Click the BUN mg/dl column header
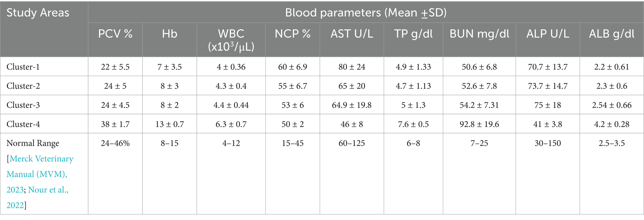The height and width of the screenshot is (220, 644). pos(479,34)
